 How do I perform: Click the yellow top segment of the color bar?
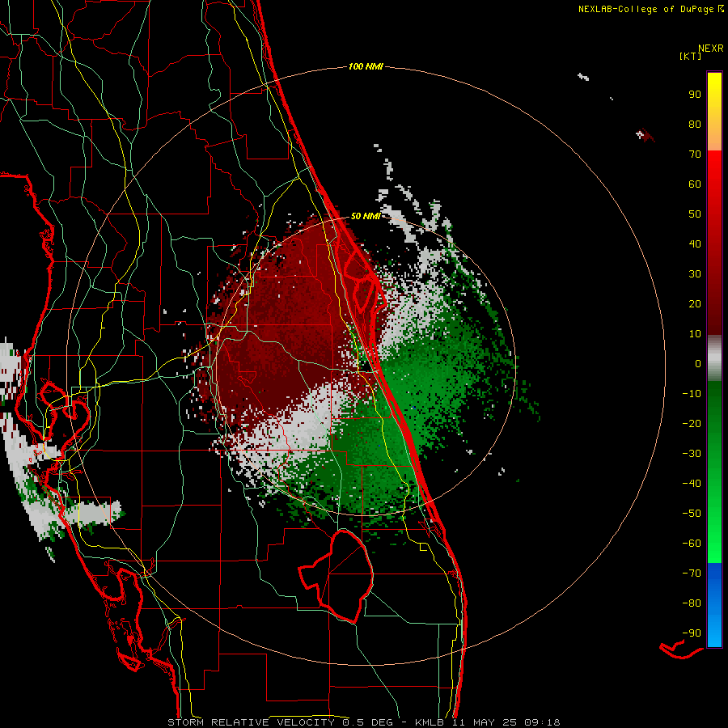click(x=714, y=112)
